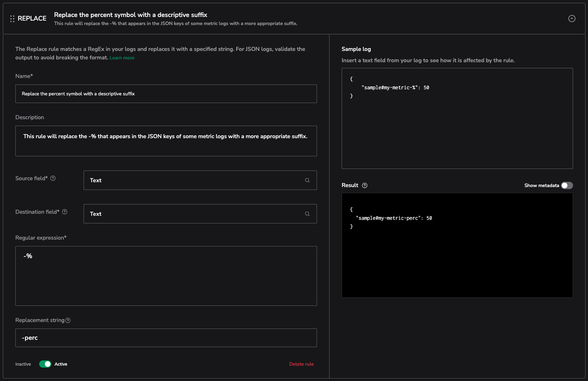The image size is (588, 381).
Task: Click the Source field help icon
Action: pyautogui.click(x=53, y=178)
